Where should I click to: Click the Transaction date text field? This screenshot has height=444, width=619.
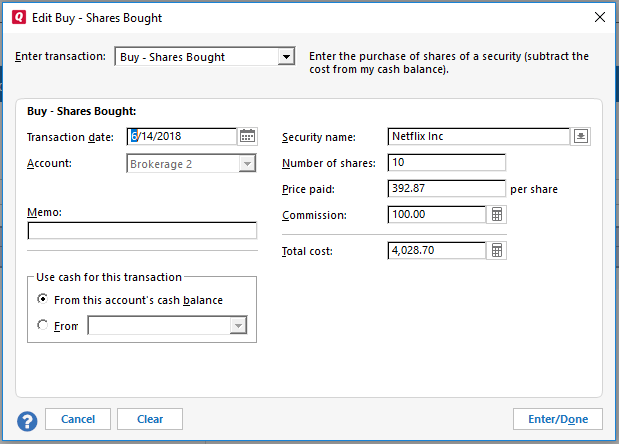(x=181, y=137)
